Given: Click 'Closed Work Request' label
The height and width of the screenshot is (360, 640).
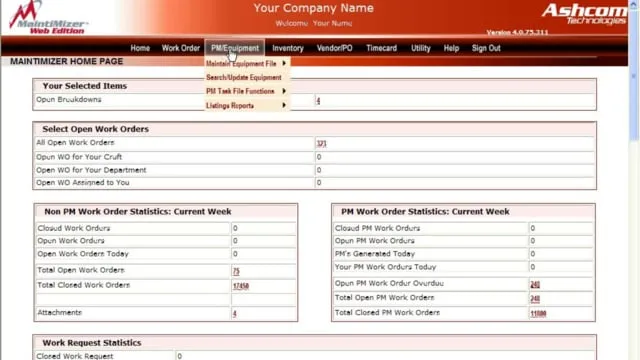Looking at the screenshot, I should tap(75, 356).
